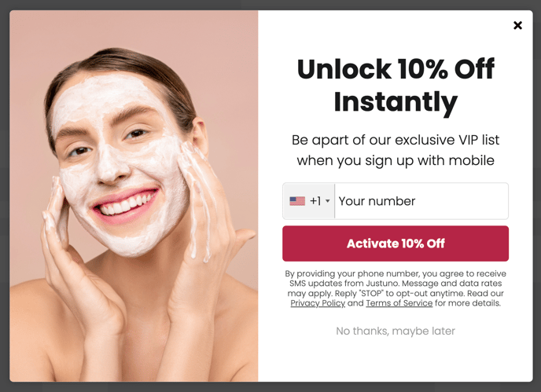Expand the country code dropdown arrow
541x392 pixels.
[x=328, y=201]
